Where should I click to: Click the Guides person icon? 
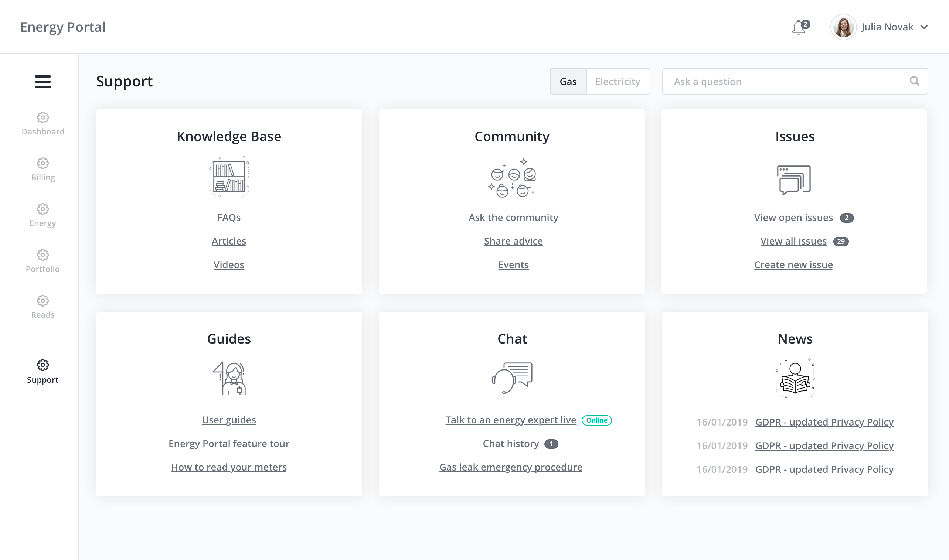tap(229, 378)
